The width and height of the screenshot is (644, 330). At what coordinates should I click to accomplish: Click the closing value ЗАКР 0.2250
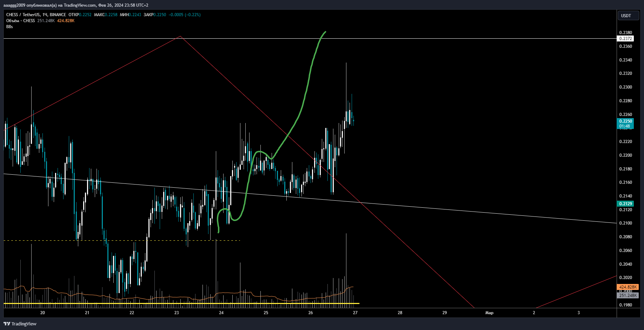pyautogui.click(x=155, y=15)
